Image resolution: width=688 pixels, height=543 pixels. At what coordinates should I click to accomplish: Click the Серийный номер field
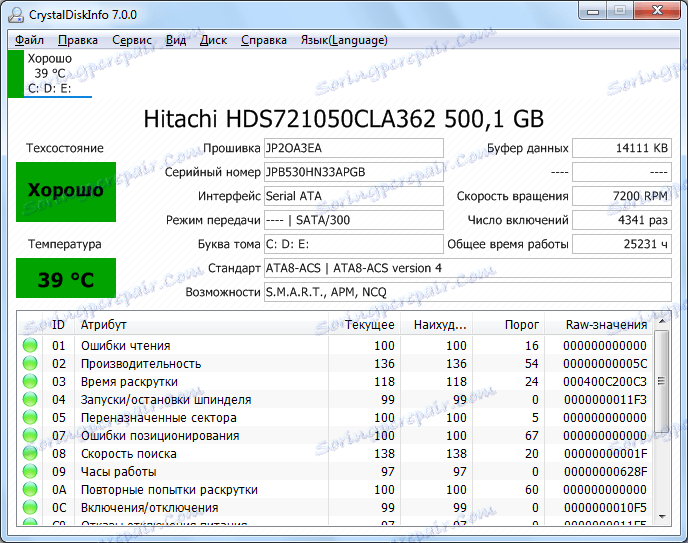pos(353,172)
